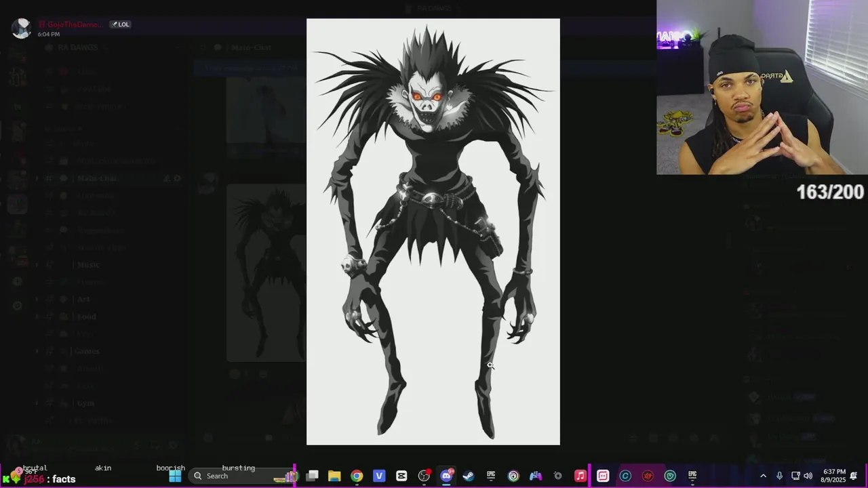
Task: Open the Windows Start menu
Action: pyautogui.click(x=175, y=476)
